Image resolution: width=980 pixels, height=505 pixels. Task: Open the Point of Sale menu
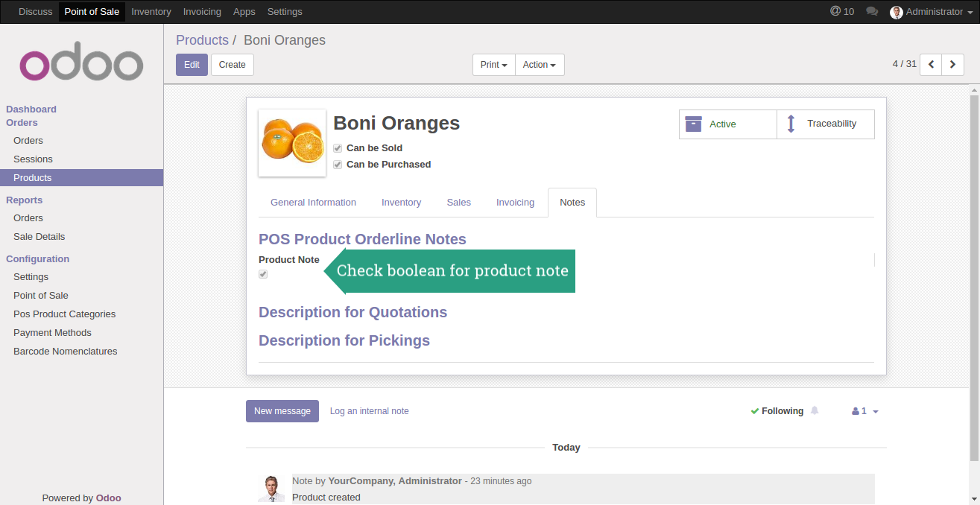92,12
